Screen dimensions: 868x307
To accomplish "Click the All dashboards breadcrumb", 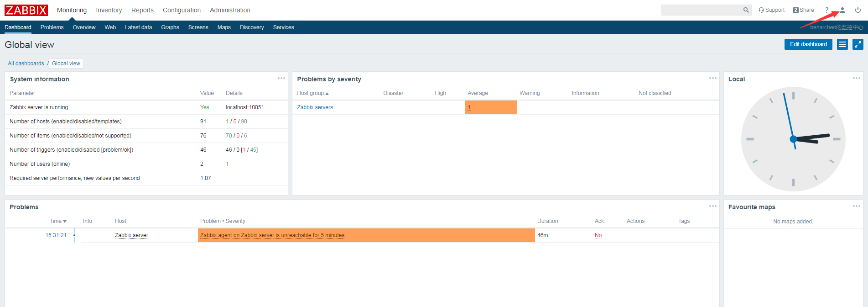I will pos(26,64).
